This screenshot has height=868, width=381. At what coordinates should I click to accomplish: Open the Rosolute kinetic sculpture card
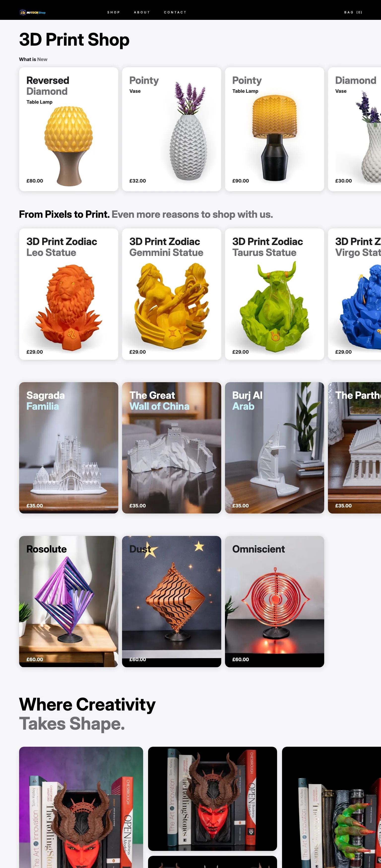point(69,601)
